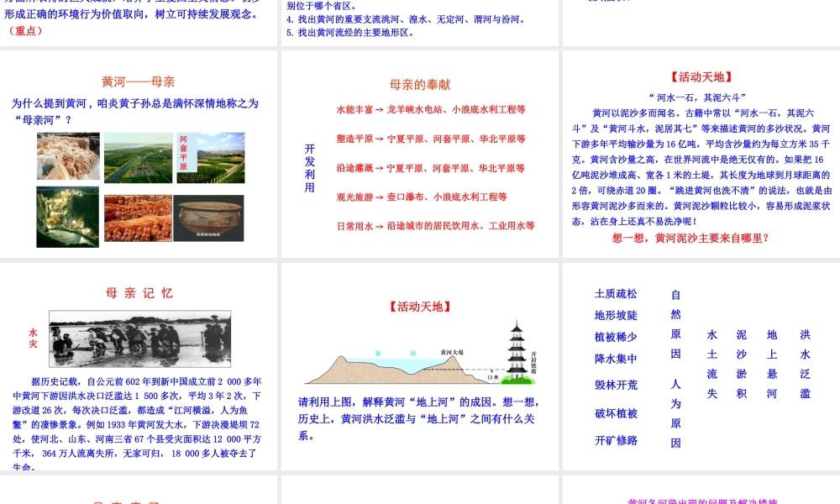Click the 母亲记忆 slide title
840x504 pixels.
[x=139, y=293]
